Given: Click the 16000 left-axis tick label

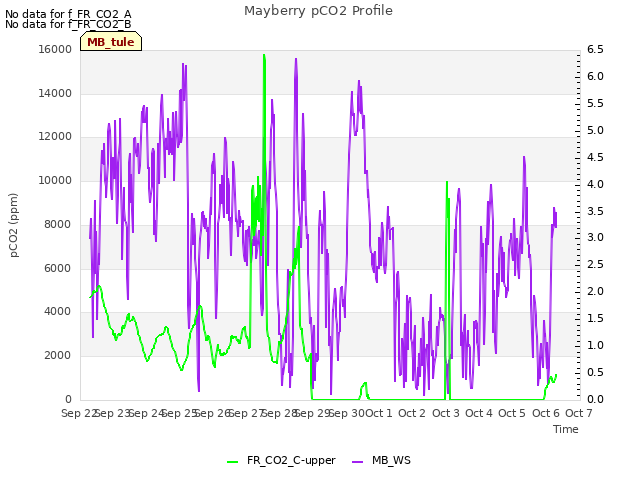Looking at the screenshot, I should point(55,49).
